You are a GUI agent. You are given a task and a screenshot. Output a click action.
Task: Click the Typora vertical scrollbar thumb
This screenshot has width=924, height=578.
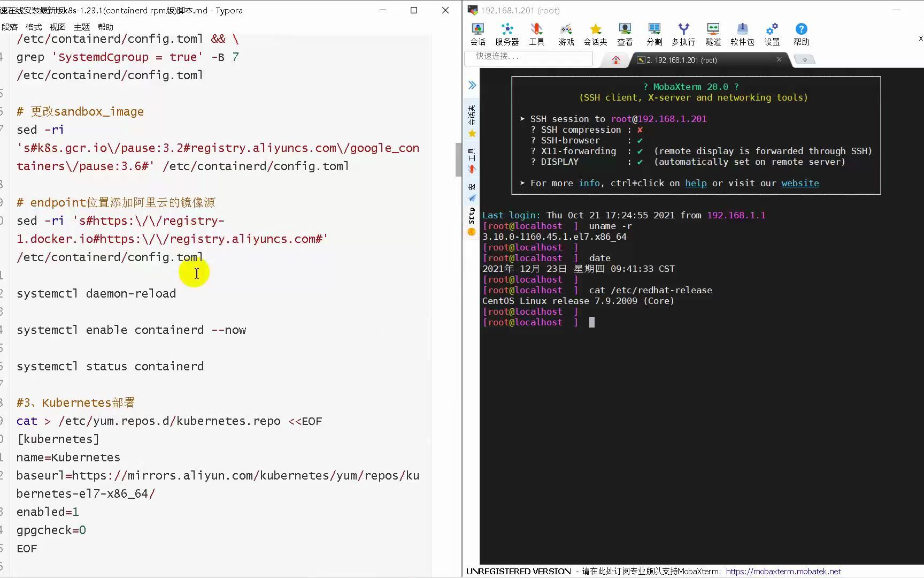click(x=458, y=159)
